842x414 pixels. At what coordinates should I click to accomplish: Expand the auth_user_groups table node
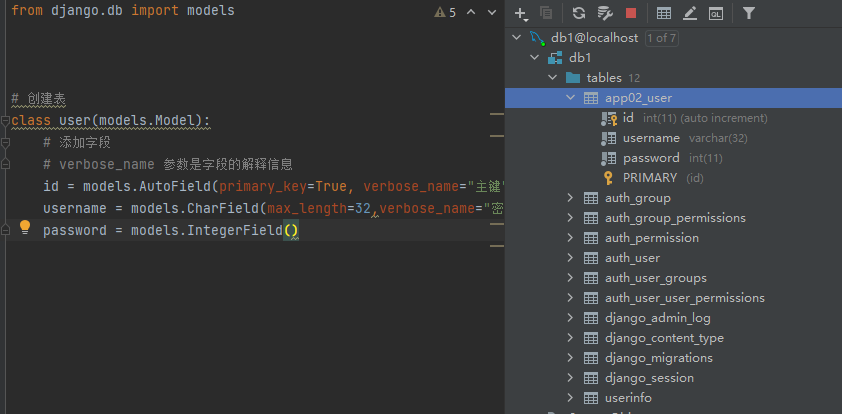(570, 278)
